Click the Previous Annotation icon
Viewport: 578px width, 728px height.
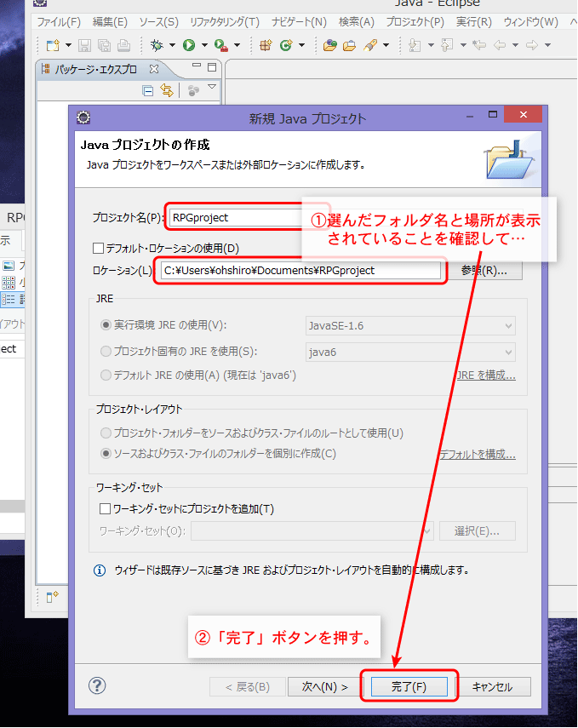click(447, 45)
